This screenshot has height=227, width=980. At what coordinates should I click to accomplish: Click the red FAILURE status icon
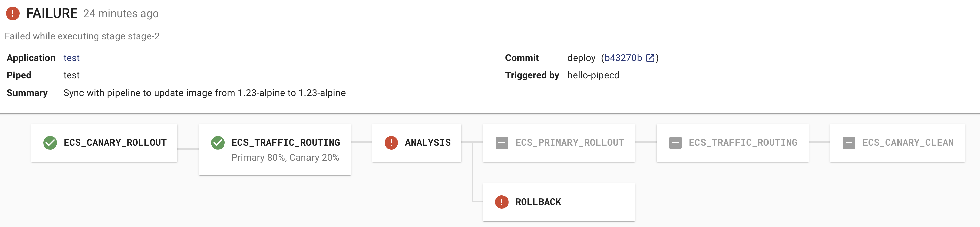[13, 14]
